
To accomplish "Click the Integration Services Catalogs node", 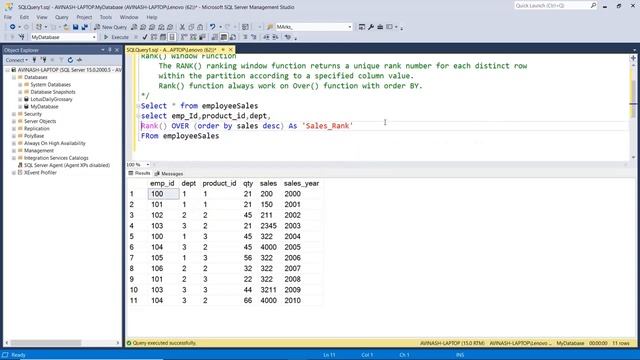I will click(x=56, y=158).
